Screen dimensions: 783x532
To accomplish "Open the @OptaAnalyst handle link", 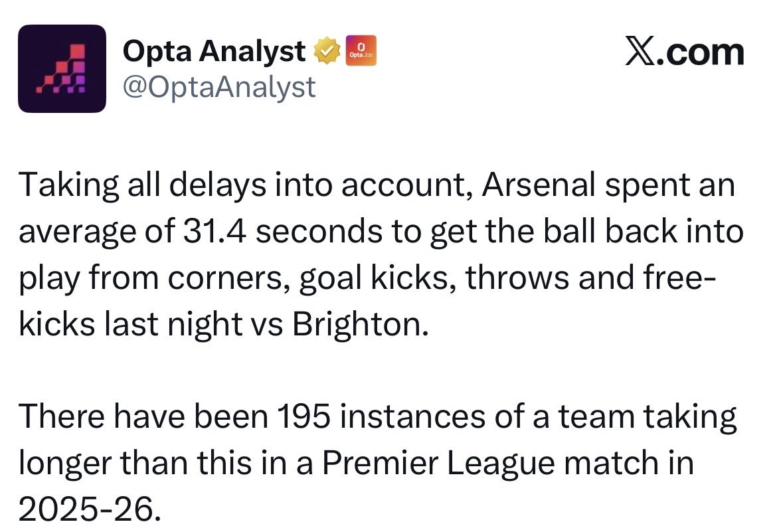I will tap(219, 87).
